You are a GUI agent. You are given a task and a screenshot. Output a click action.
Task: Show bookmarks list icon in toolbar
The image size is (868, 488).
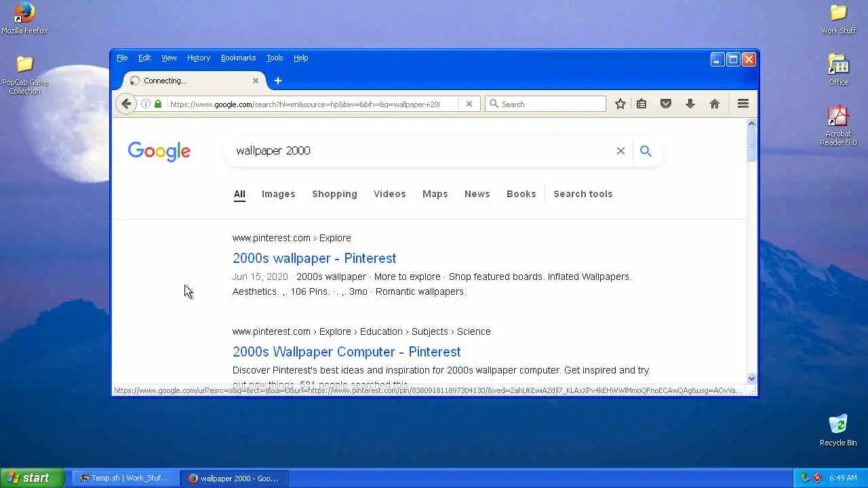[642, 104]
